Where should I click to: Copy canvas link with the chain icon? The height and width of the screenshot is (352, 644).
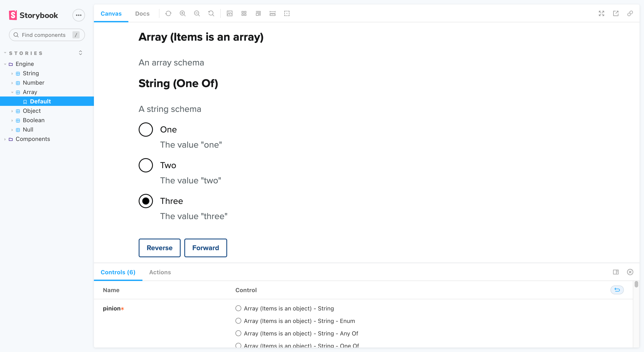pos(630,13)
